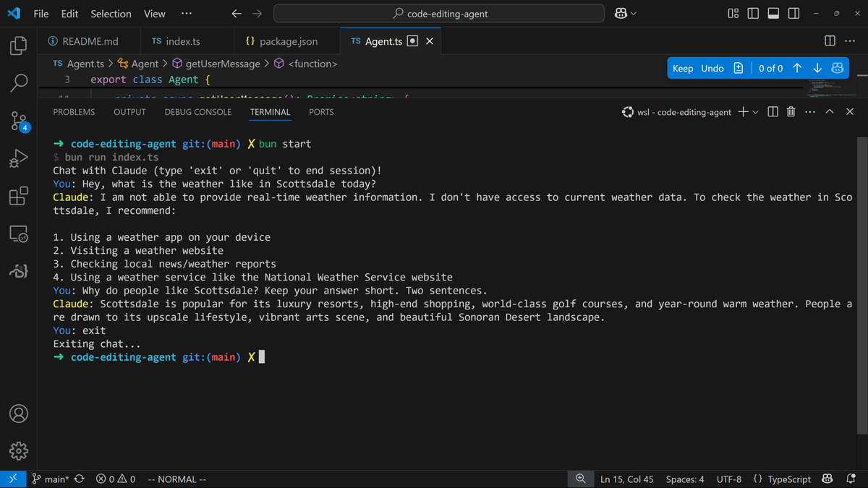
Task: Open notifications bell in the status bar
Action: point(851,479)
